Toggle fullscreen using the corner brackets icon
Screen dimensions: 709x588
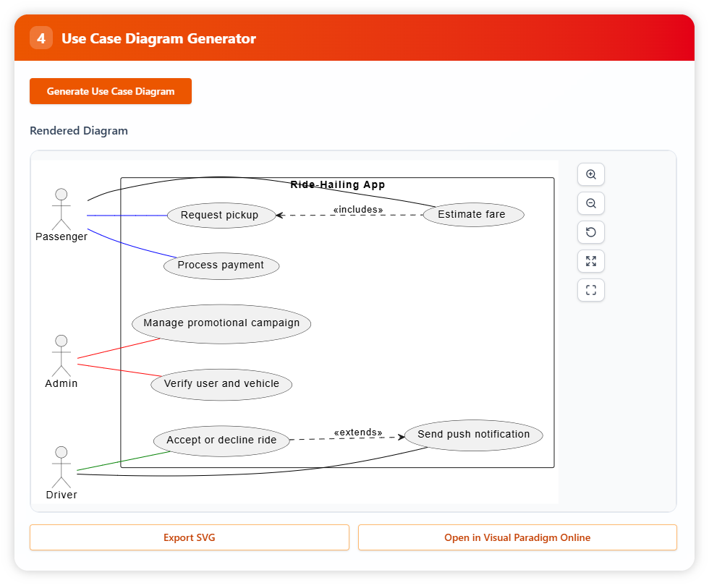point(591,290)
